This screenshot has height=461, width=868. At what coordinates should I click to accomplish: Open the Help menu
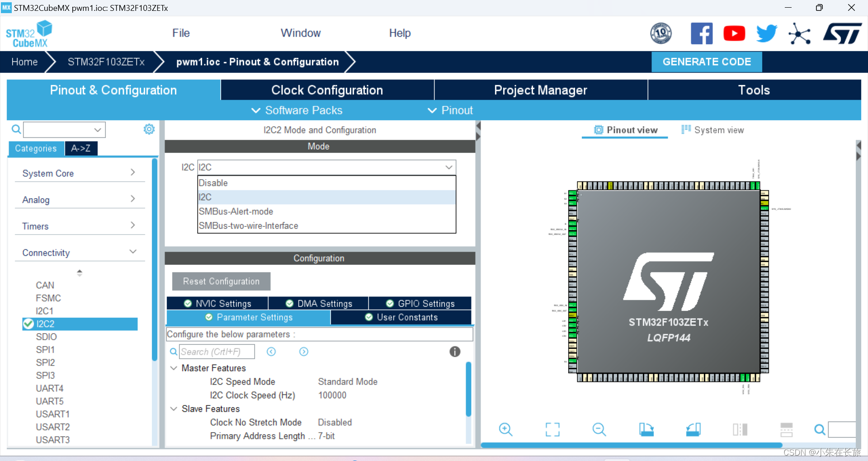click(x=400, y=33)
